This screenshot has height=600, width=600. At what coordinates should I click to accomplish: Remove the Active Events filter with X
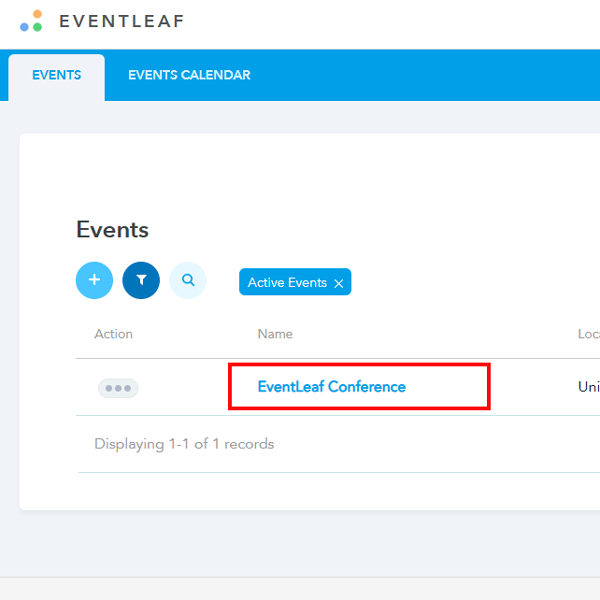[x=339, y=284]
